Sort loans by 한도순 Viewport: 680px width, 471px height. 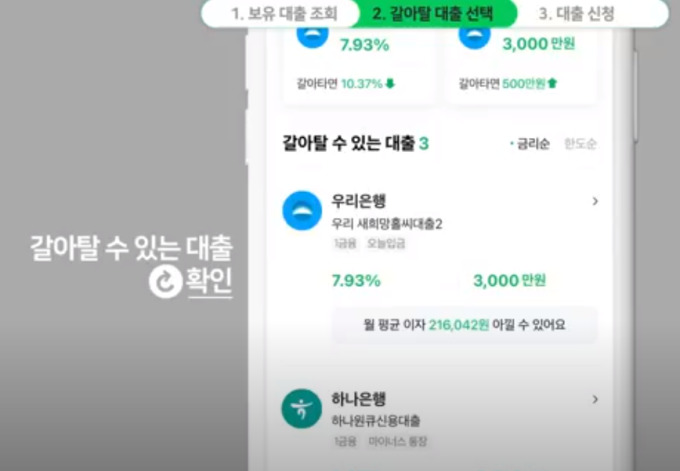tap(580, 144)
